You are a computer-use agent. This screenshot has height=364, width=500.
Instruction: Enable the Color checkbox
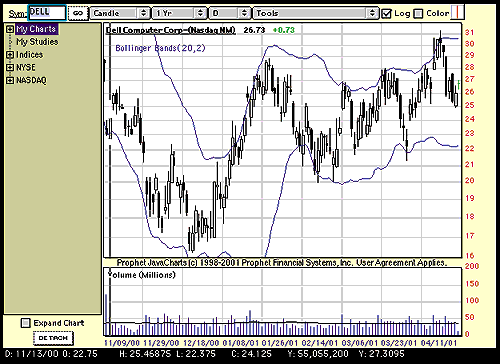(418, 14)
